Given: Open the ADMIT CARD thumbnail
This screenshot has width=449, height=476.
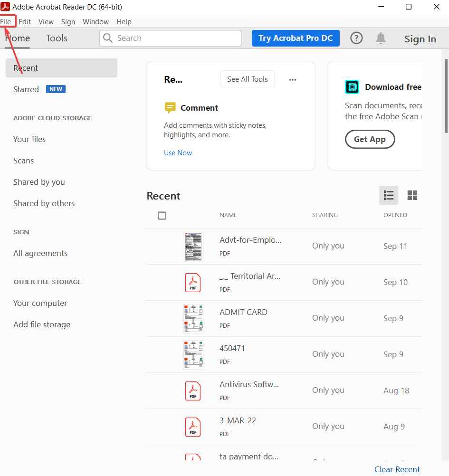Looking at the screenshot, I should 193,318.
